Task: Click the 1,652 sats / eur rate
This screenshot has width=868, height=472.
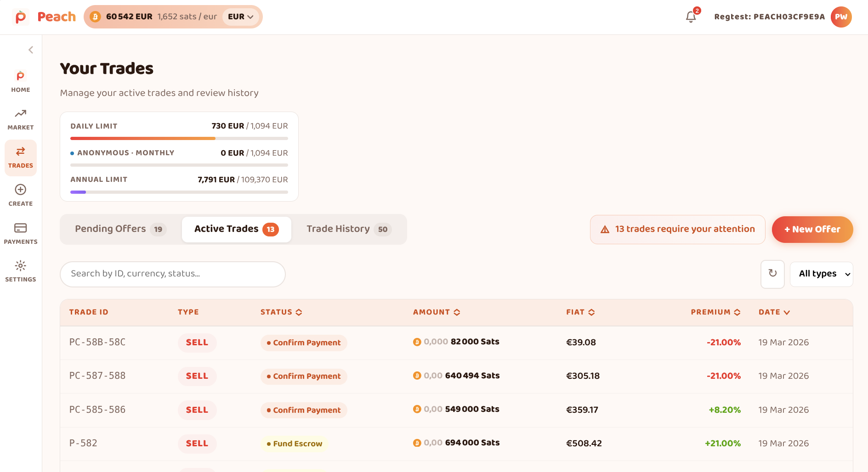Action: pyautogui.click(x=187, y=17)
